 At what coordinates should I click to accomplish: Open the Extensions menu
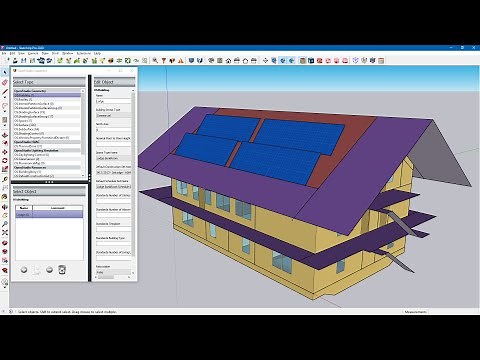point(84,53)
